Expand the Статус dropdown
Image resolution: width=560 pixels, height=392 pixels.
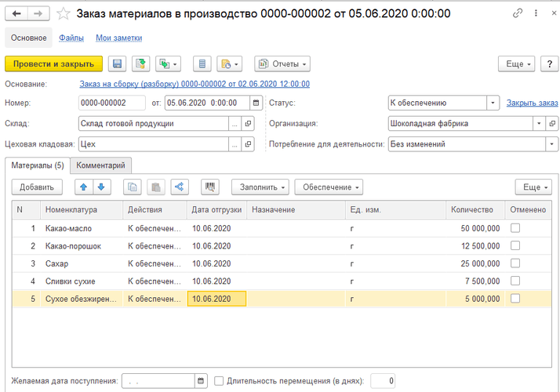pos(492,103)
